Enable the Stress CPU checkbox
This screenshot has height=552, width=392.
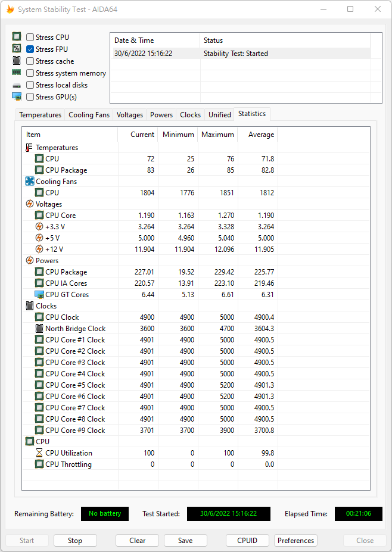pyautogui.click(x=30, y=38)
